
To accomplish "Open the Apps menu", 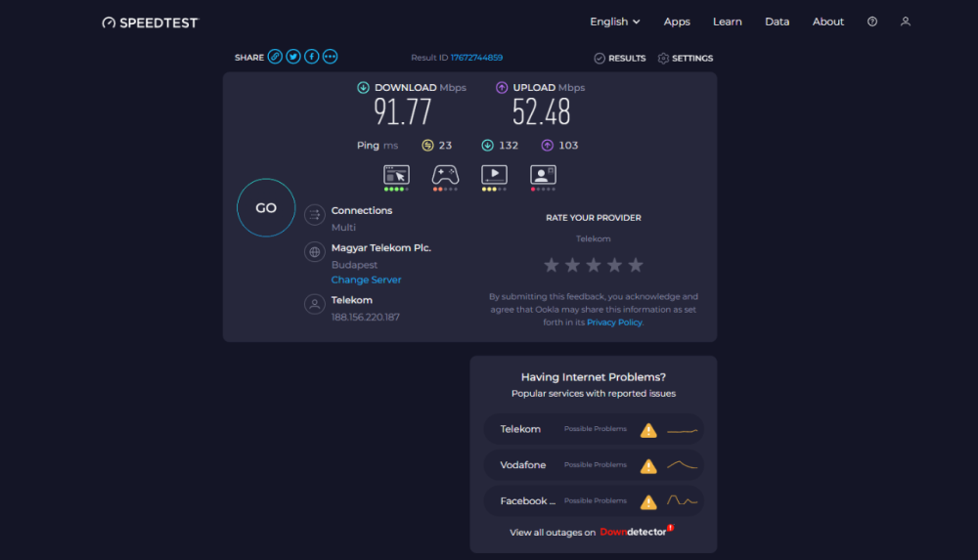I will pos(677,22).
